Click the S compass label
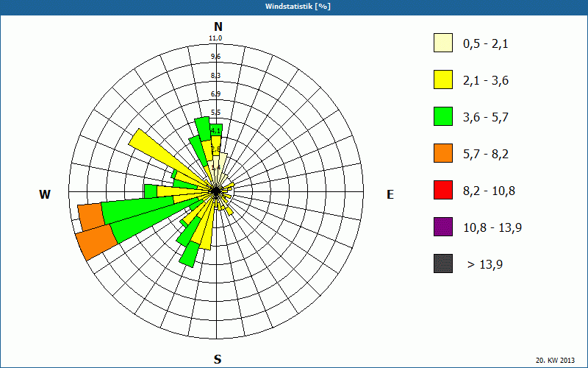The width and height of the screenshot is (588, 368). click(218, 359)
